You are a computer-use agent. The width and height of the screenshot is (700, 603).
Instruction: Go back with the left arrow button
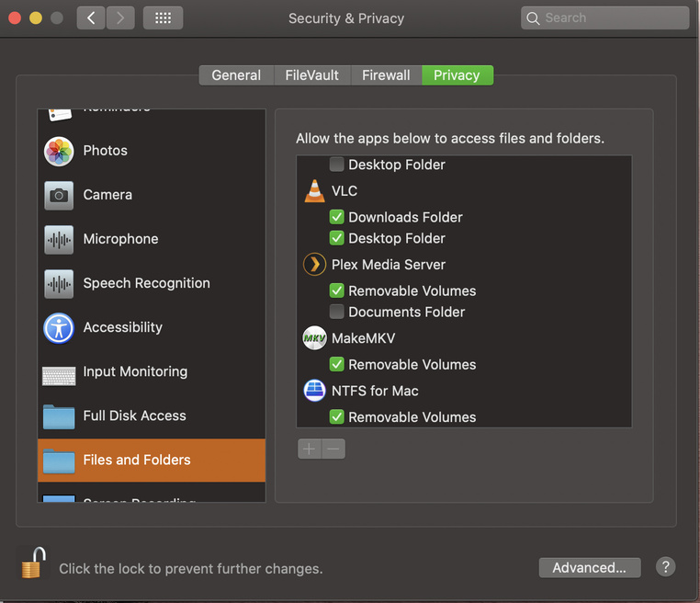pyautogui.click(x=91, y=17)
